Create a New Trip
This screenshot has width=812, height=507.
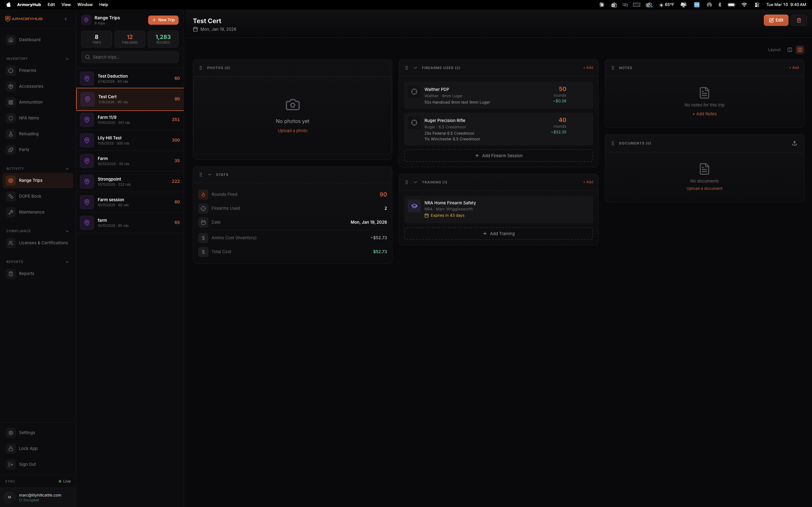163,20
